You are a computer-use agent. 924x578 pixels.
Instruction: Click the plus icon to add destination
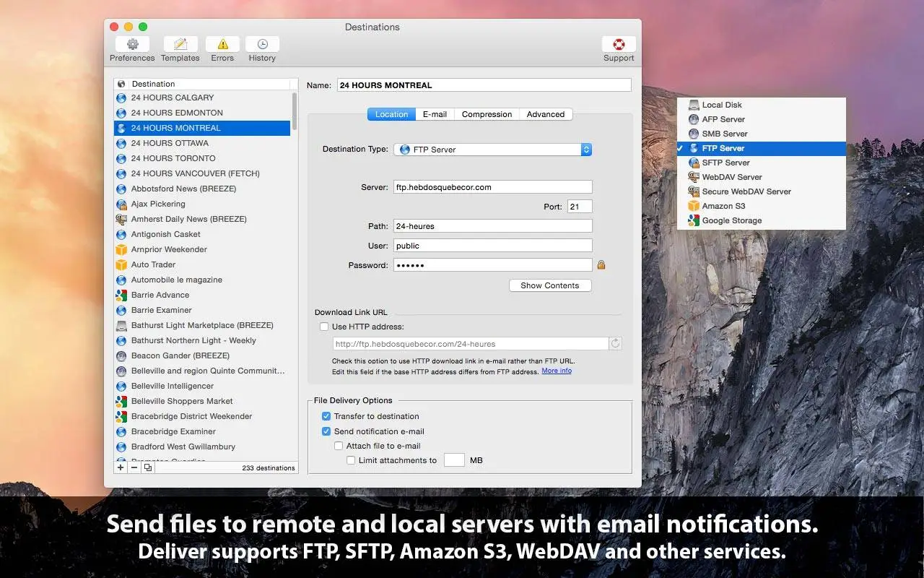tap(121, 467)
